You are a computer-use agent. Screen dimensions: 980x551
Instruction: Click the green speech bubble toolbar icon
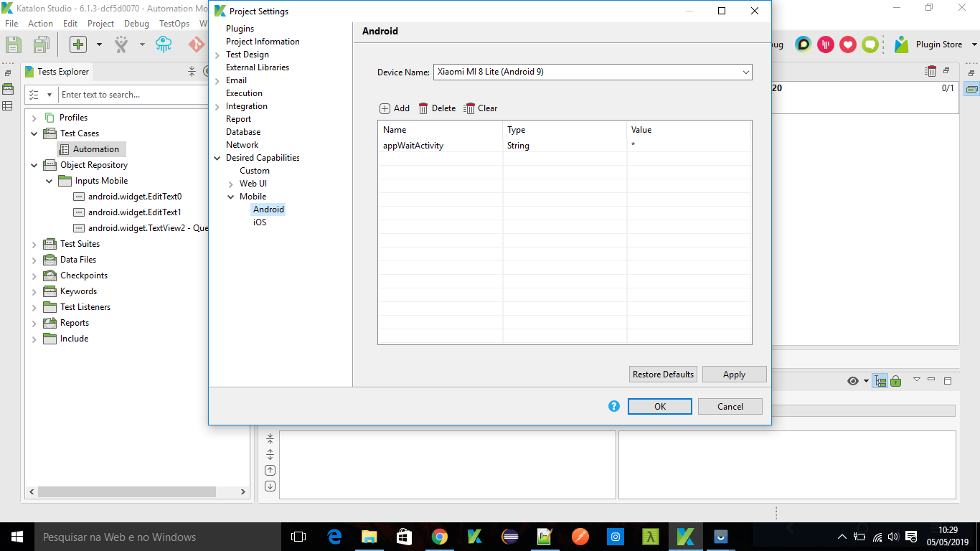pyautogui.click(x=870, y=44)
